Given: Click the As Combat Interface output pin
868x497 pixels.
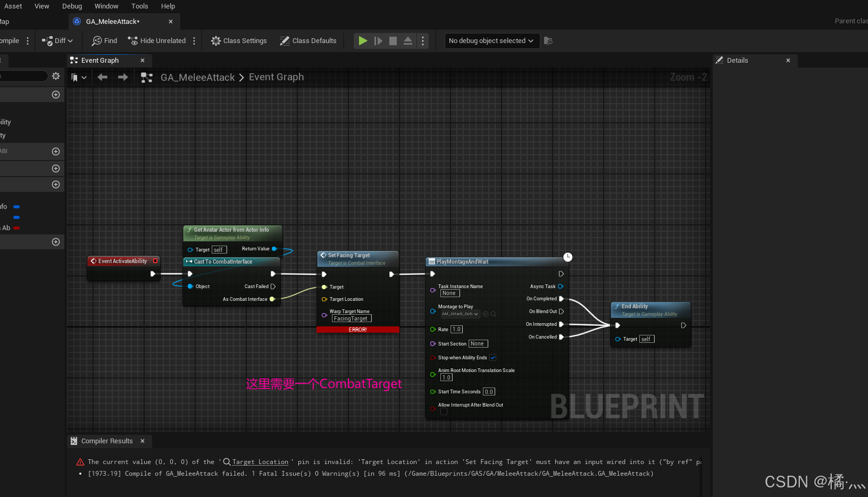Looking at the screenshot, I should click(272, 299).
